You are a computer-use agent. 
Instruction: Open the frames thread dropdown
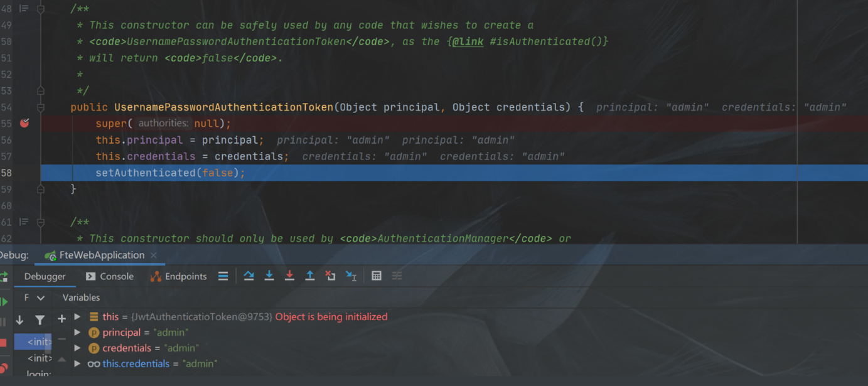coord(41,298)
